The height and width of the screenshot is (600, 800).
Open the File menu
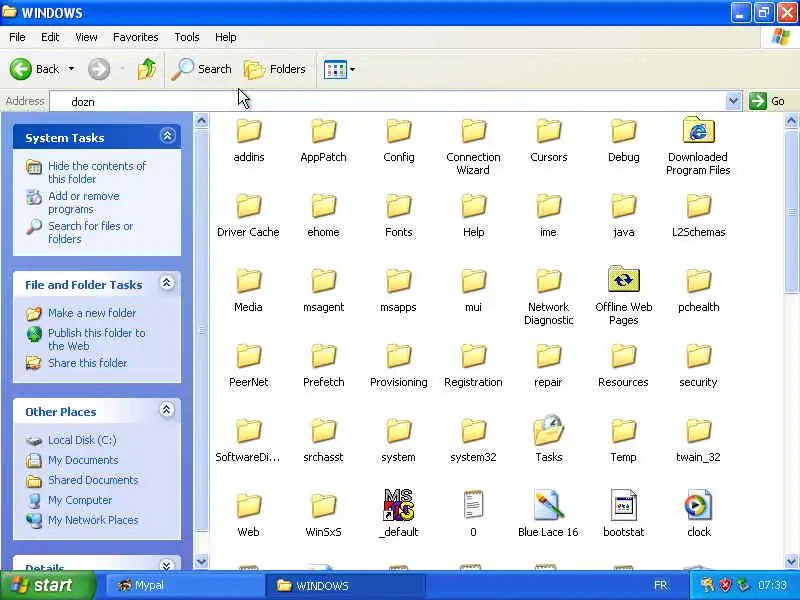click(17, 37)
